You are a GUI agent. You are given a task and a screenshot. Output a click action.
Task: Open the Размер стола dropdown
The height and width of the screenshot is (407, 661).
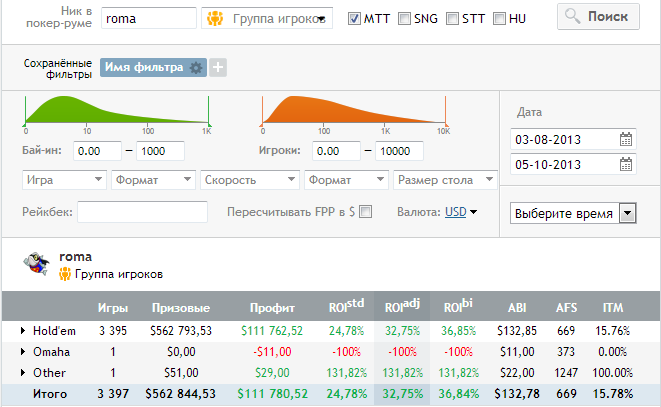click(x=446, y=180)
